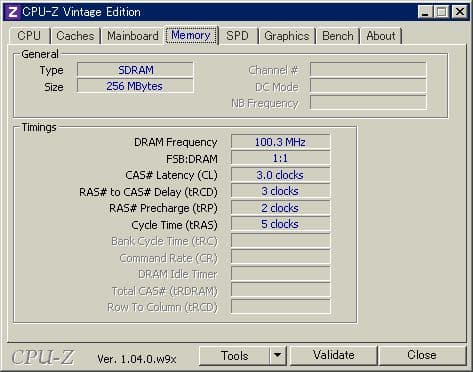Click the 100.3 MHz DRAM frequency value

pos(280,142)
